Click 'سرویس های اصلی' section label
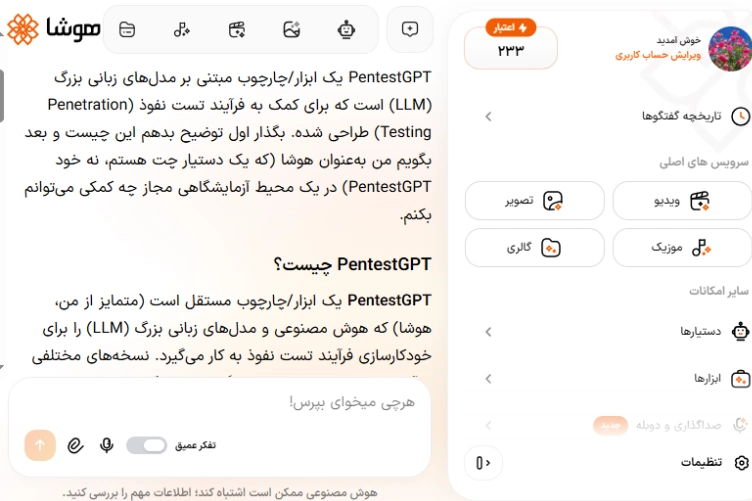This screenshot has height=501, width=752. point(703,163)
